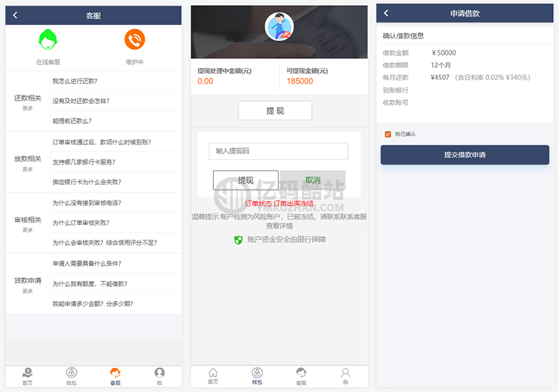Expand 更多 under 还款相关
Screen dimensions: 559x392
27,108
